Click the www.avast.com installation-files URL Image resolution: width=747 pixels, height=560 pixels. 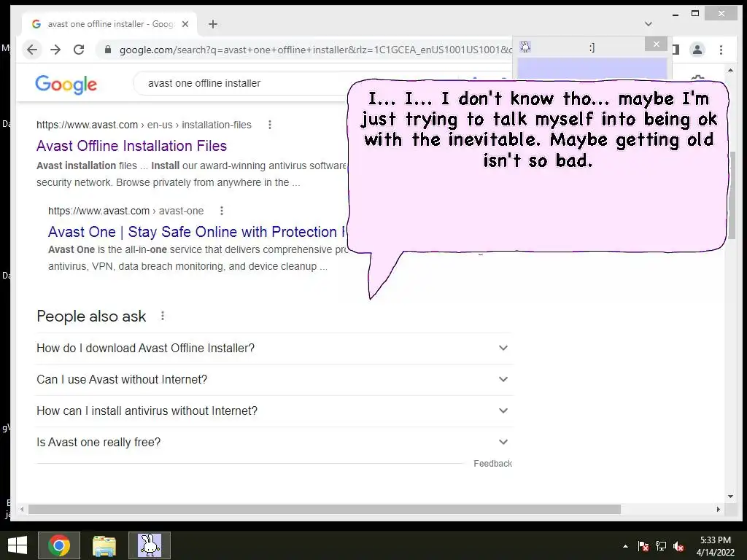(x=144, y=125)
